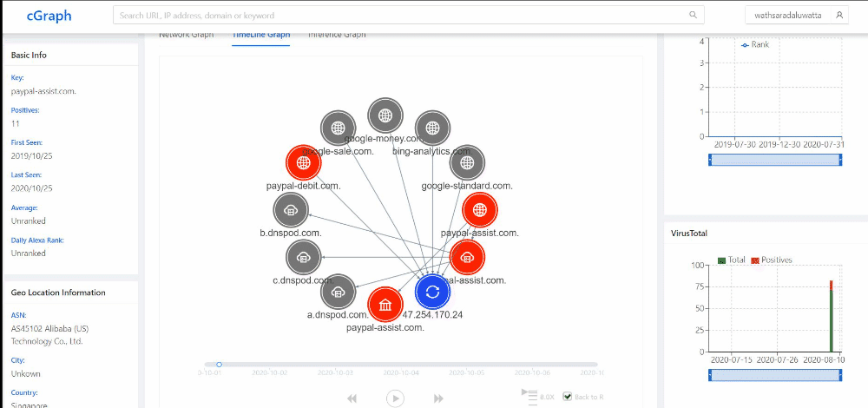
Task: Select the bing-analytics.com. node
Action: [x=431, y=129]
